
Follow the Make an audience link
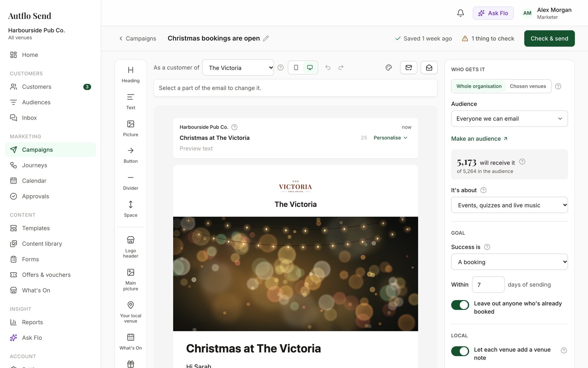(479, 139)
